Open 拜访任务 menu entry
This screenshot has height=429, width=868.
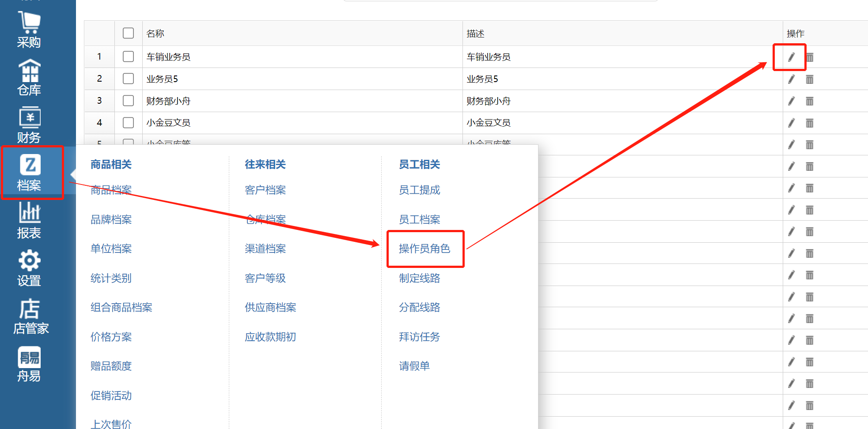tap(419, 337)
